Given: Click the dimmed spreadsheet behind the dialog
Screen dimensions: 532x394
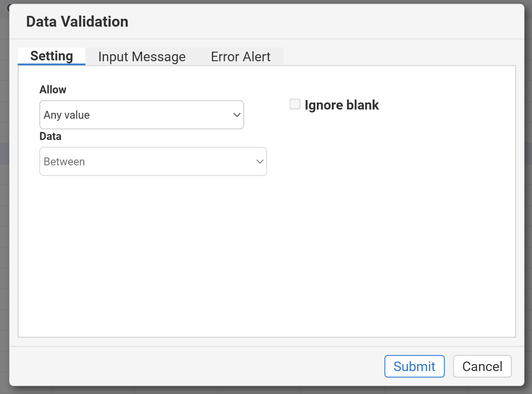Looking at the screenshot, I should 4,208.
